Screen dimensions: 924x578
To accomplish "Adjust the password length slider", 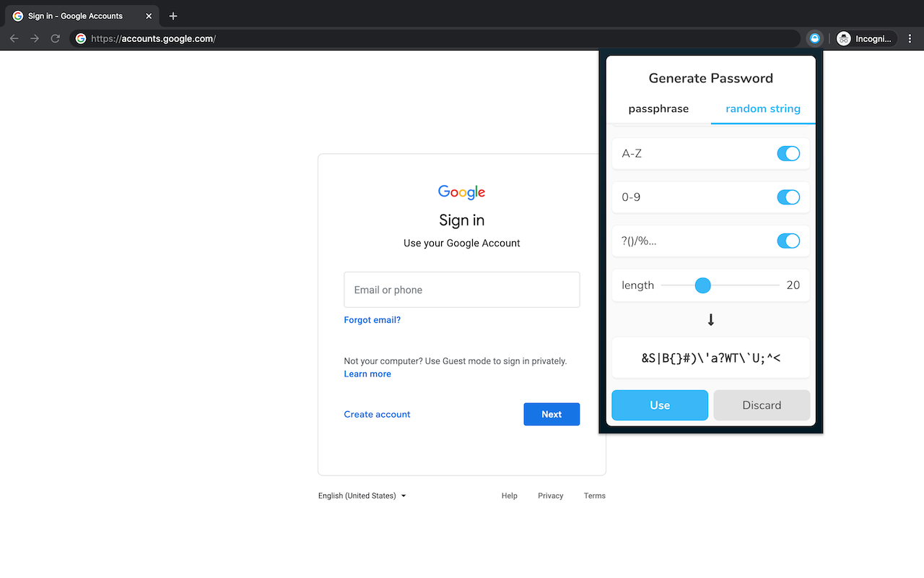I will [702, 285].
